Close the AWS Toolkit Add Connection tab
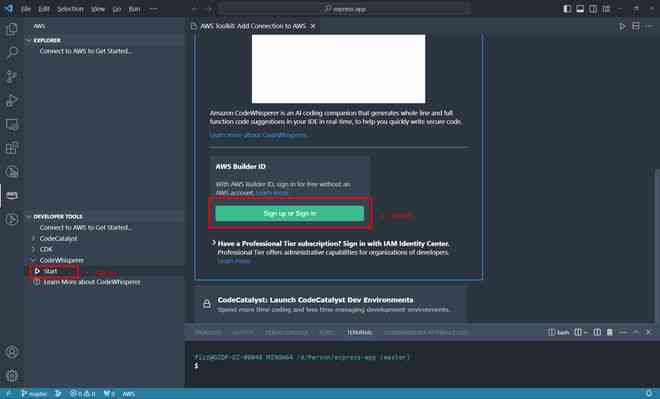 point(313,26)
